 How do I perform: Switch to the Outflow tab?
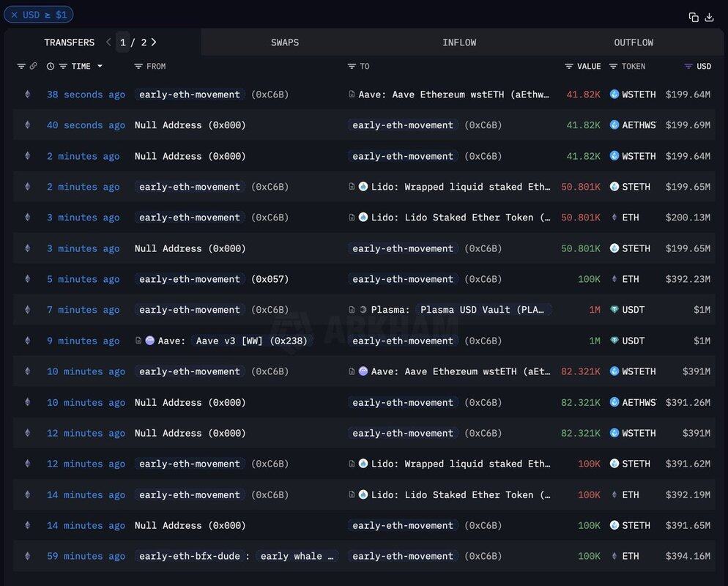tap(634, 42)
